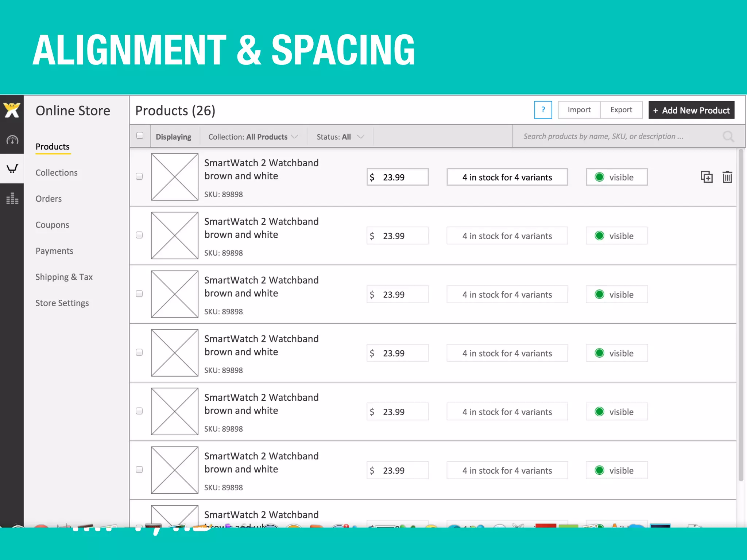Open fourth product image thumbnail
The width and height of the screenshot is (747, 560).
tap(175, 353)
